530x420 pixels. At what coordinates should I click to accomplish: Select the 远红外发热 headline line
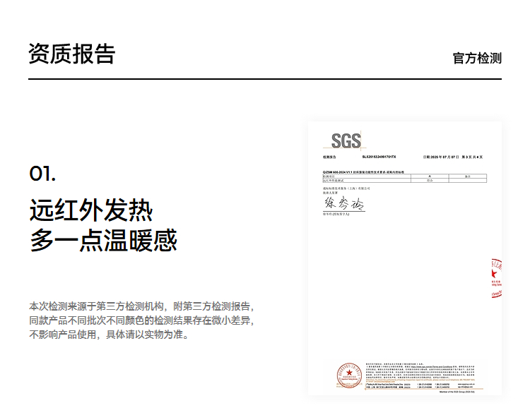point(91,210)
